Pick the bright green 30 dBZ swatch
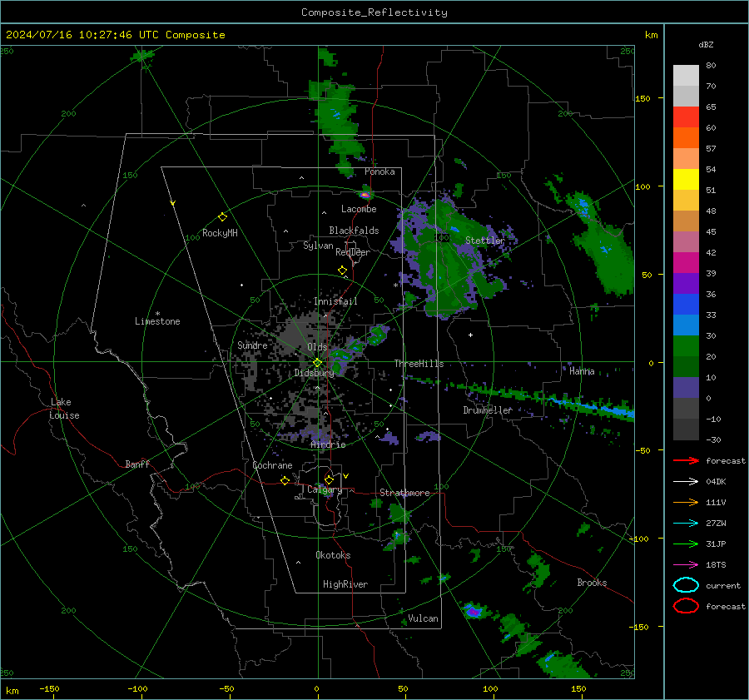 tap(686, 346)
